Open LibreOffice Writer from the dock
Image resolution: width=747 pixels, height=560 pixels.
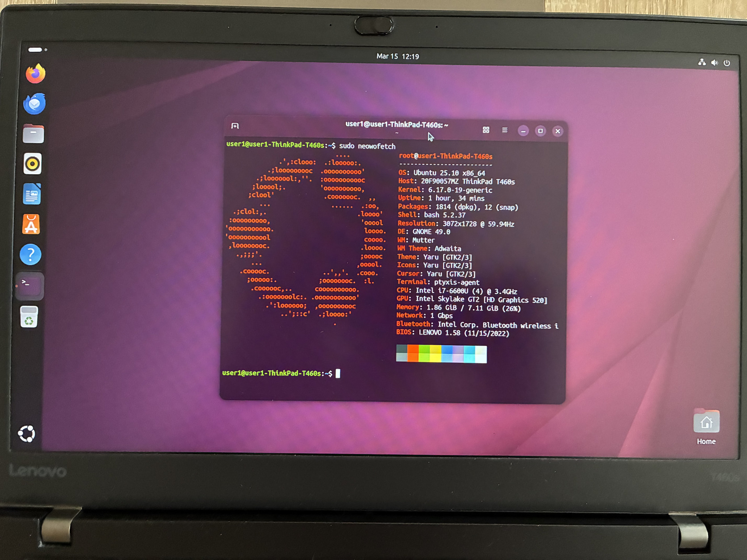(x=32, y=194)
